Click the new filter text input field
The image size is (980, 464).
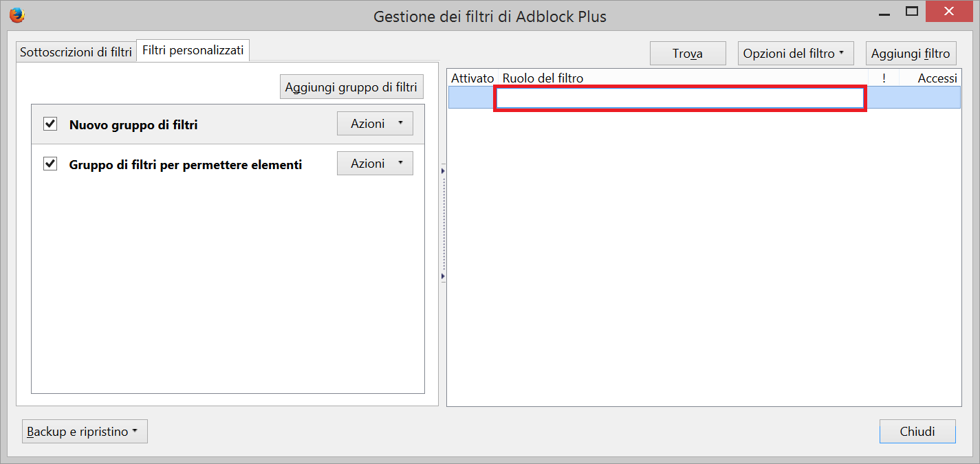680,98
